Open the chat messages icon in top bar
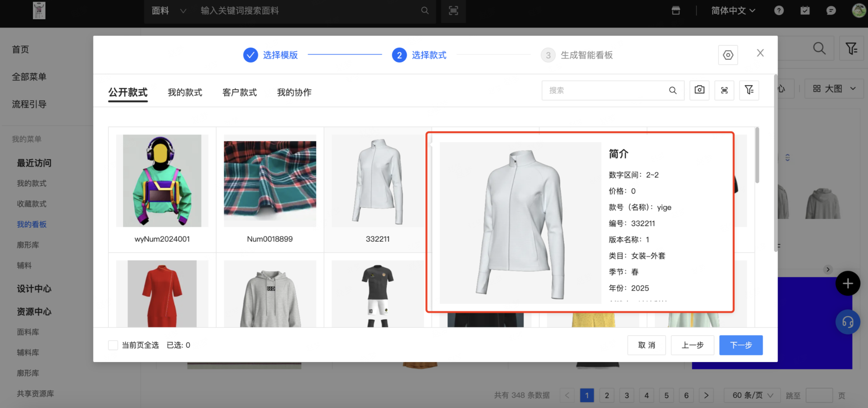Viewport: 868px width, 408px height. [831, 11]
